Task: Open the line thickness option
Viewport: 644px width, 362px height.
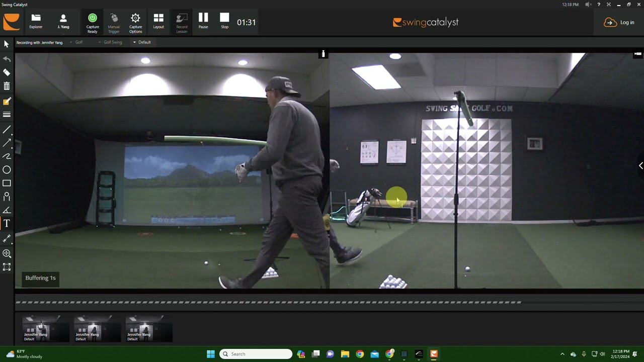Action: coord(7,115)
